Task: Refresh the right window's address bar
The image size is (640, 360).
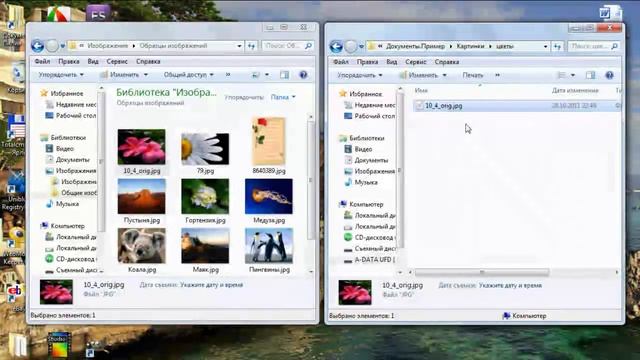Action: [x=558, y=46]
